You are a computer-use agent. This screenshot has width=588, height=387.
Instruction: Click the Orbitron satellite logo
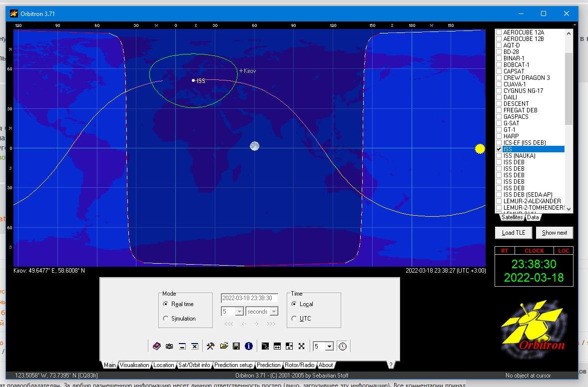534,330
